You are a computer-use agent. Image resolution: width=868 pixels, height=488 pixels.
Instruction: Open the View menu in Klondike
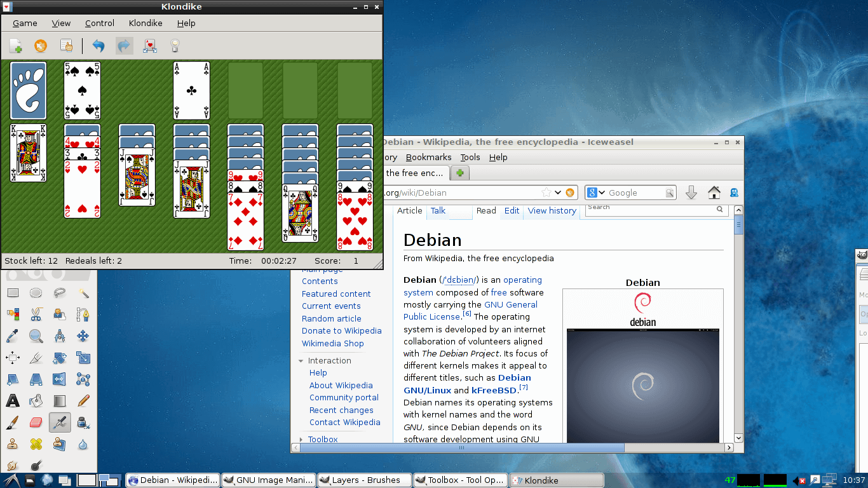(x=61, y=23)
